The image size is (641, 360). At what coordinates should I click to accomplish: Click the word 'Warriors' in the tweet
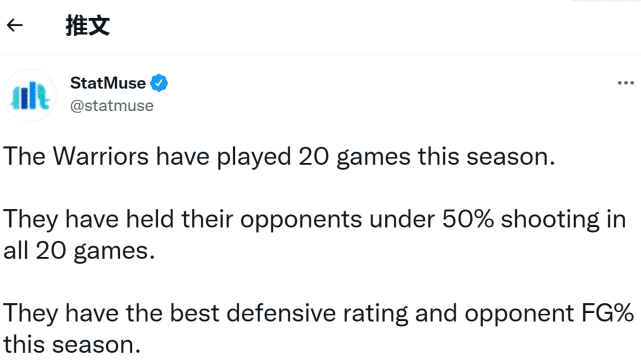[101, 156]
